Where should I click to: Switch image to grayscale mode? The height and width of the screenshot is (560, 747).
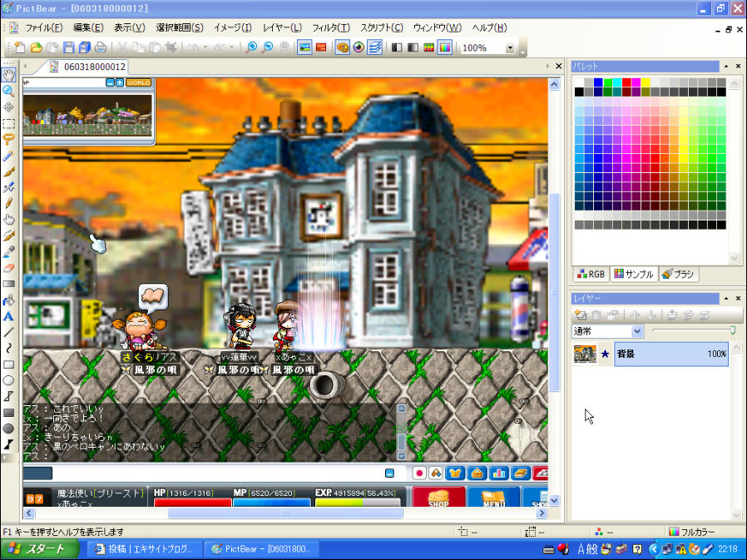pos(413,47)
